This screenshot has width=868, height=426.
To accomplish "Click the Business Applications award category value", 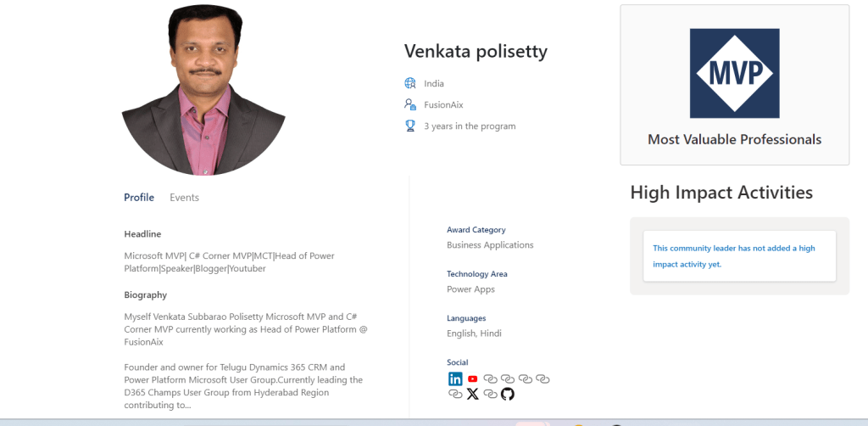I will click(490, 245).
